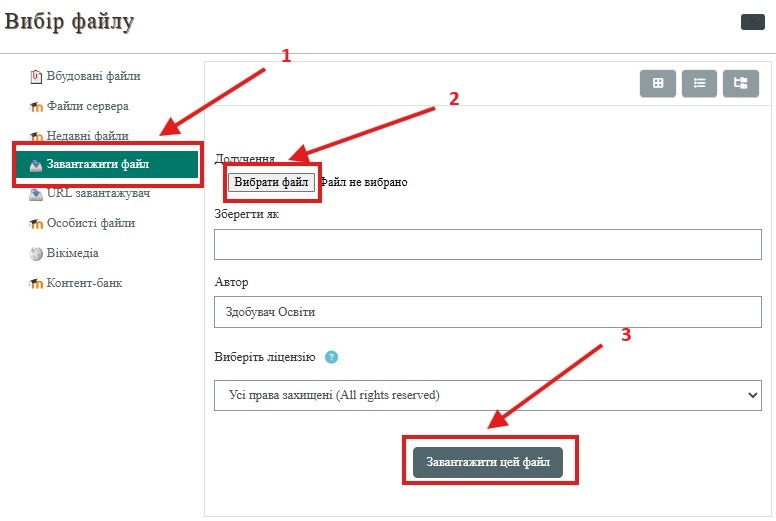
Task: Click the Вікімедіа globe icon
Action: [x=36, y=253]
